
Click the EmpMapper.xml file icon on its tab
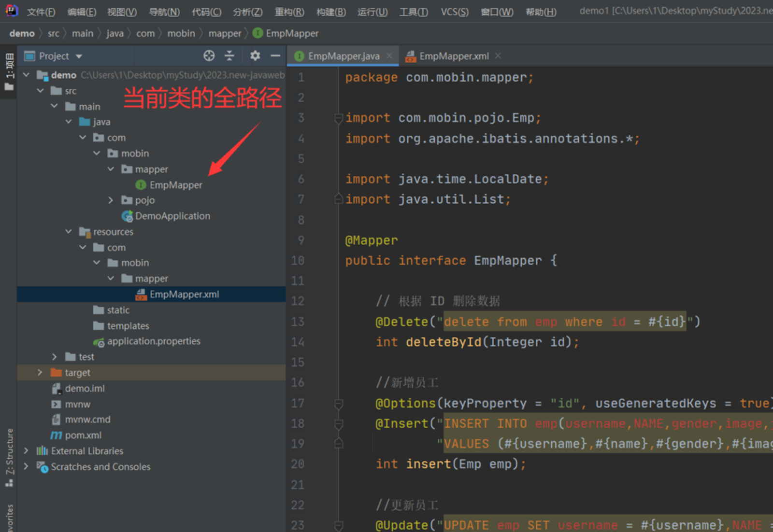(411, 56)
